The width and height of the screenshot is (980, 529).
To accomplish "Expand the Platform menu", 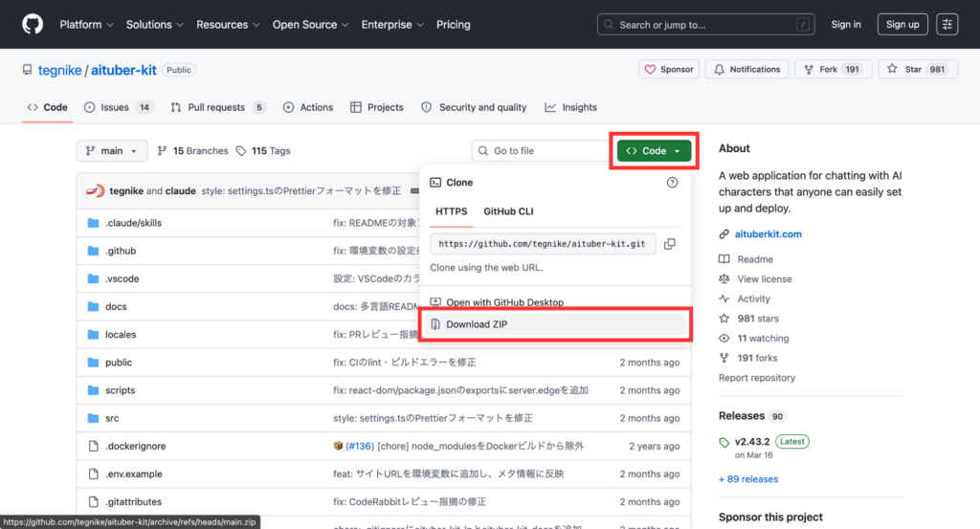I will click(x=86, y=24).
